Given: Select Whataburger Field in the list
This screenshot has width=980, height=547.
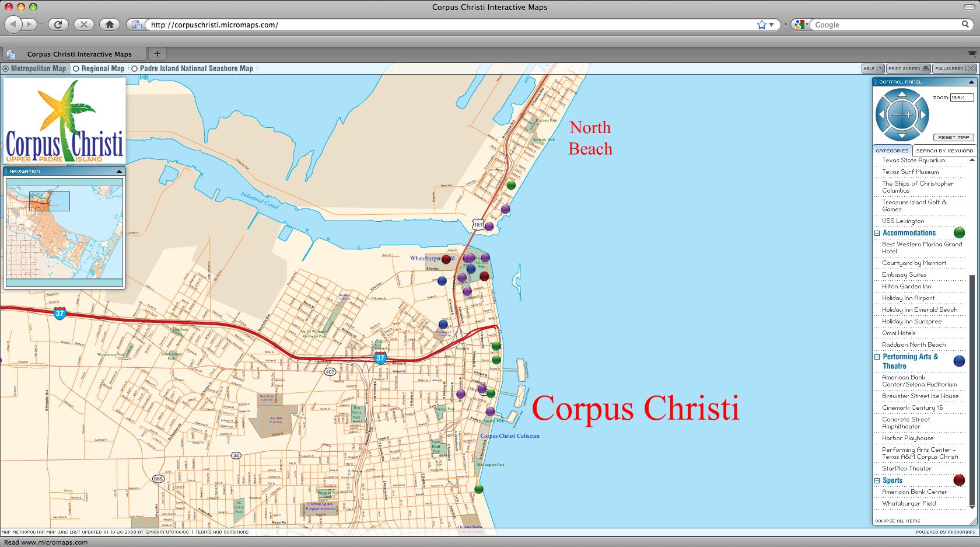Looking at the screenshot, I should point(909,503).
